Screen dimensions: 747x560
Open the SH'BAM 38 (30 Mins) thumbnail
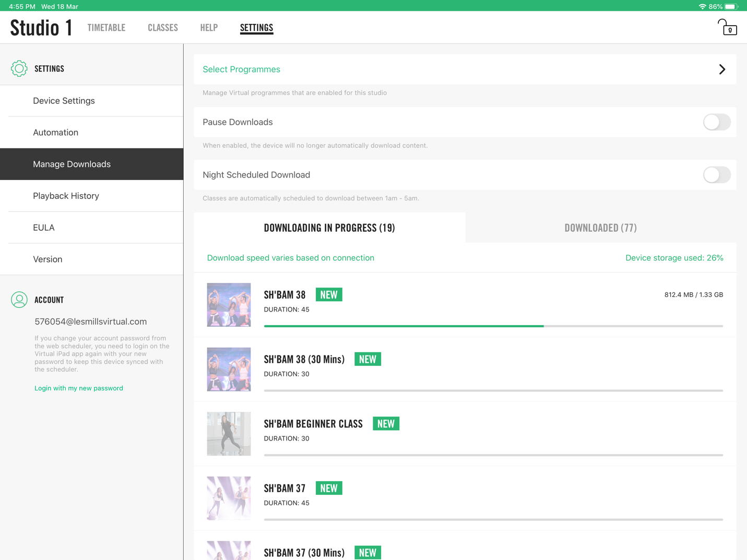(229, 370)
